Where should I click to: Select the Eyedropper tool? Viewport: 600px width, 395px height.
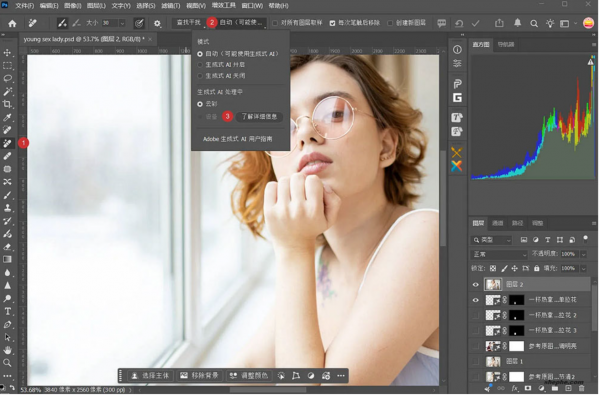click(x=7, y=117)
